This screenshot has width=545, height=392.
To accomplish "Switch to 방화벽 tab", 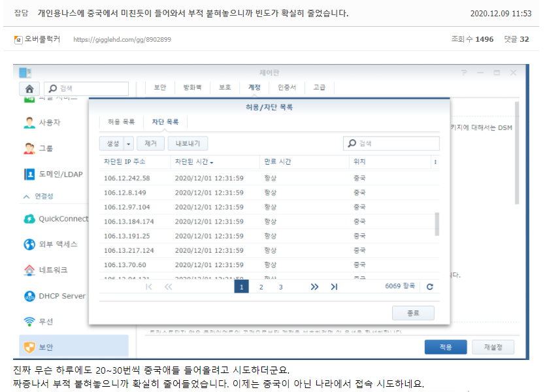I will click(x=192, y=88).
